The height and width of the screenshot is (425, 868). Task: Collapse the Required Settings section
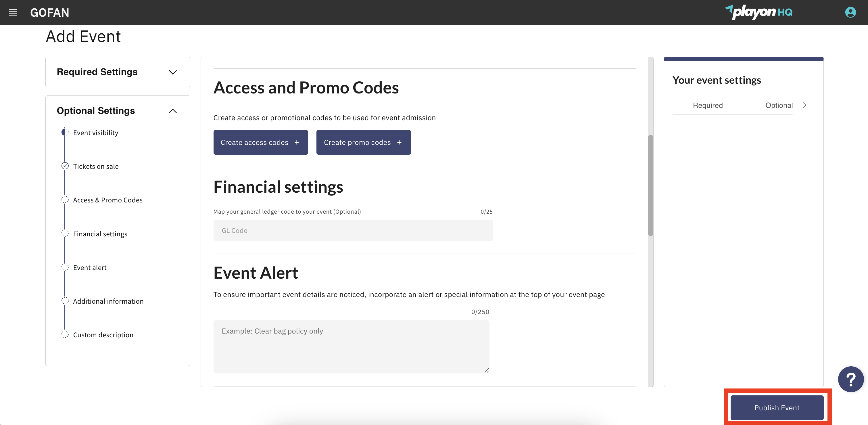tap(173, 72)
